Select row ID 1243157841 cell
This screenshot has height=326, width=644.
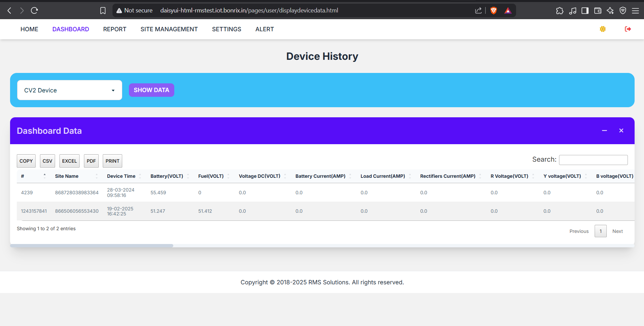pyautogui.click(x=34, y=211)
